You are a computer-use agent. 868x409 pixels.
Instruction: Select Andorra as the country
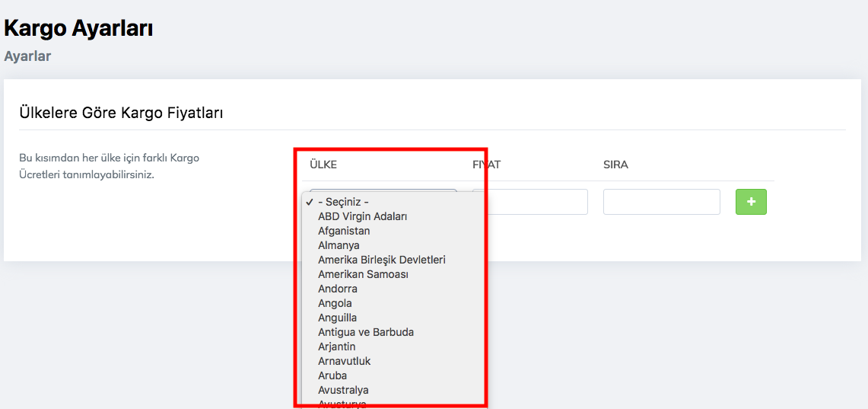(337, 289)
